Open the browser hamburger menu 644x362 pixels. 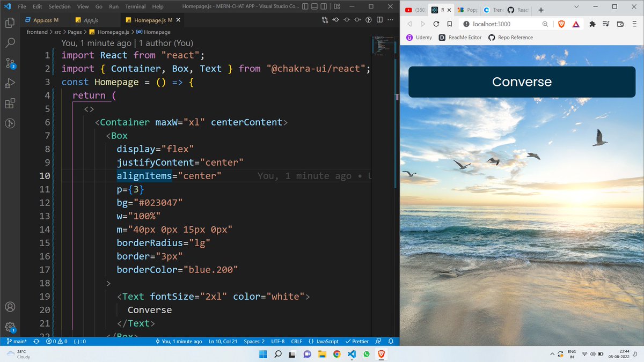pyautogui.click(x=634, y=24)
